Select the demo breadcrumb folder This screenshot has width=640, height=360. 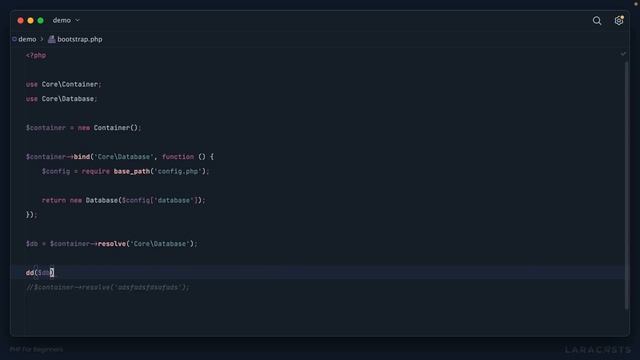(x=27, y=39)
